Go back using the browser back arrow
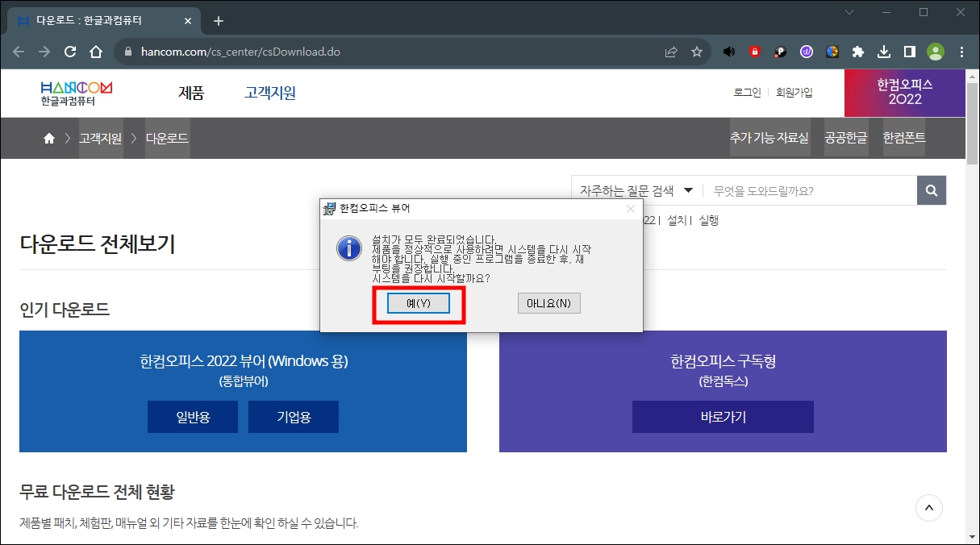 pyautogui.click(x=19, y=52)
